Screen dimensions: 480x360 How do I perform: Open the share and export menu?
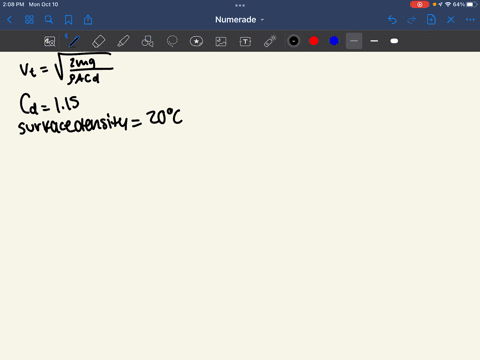(88, 20)
